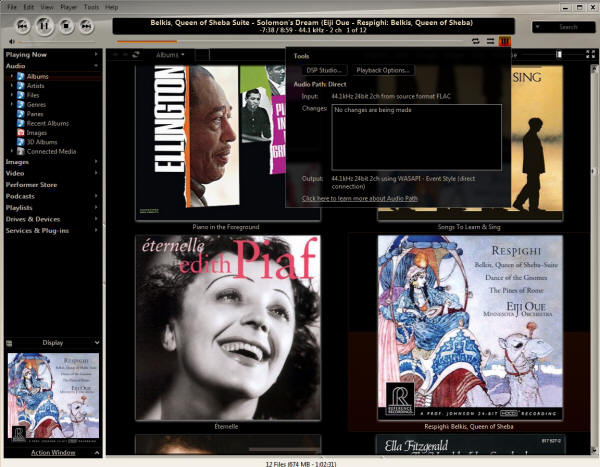Select the Eternelle Edith Piaf album cover
Image resolution: width=600 pixels, height=467 pixels.
coord(228,328)
